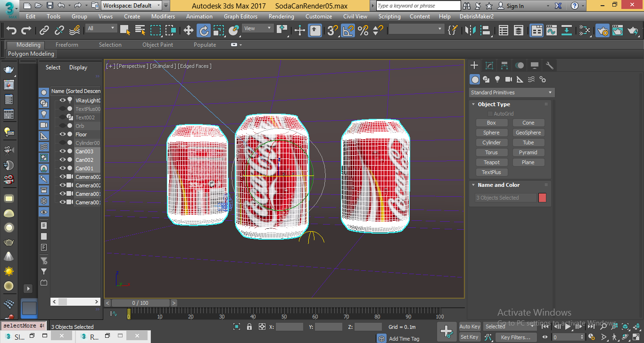Click Edit Named Selection Sets icon
This screenshot has height=343, width=644.
[x=452, y=31]
